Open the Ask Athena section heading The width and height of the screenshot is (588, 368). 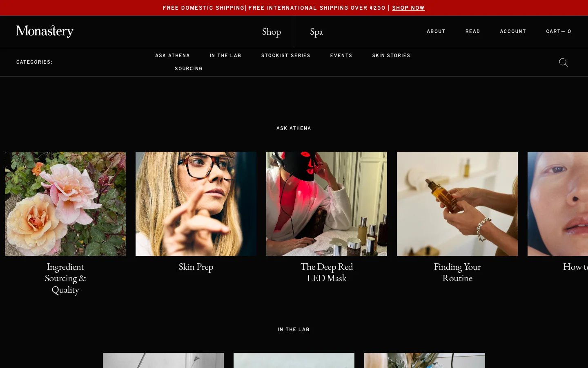click(294, 128)
